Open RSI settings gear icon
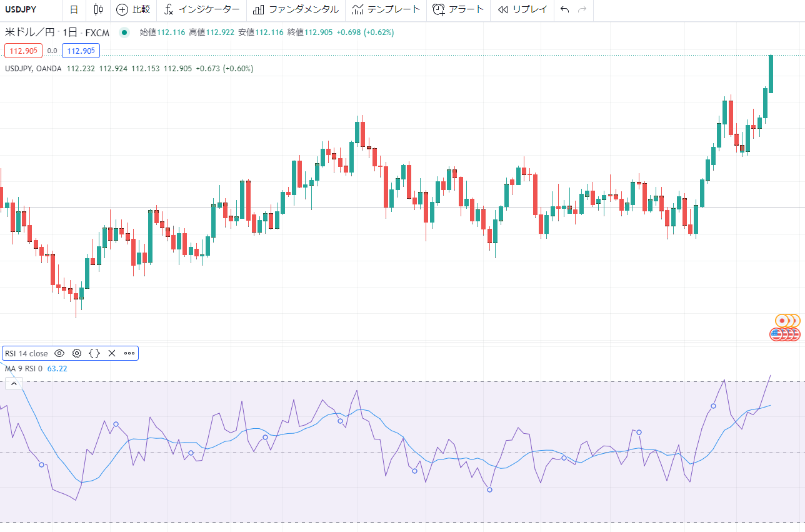 77,353
